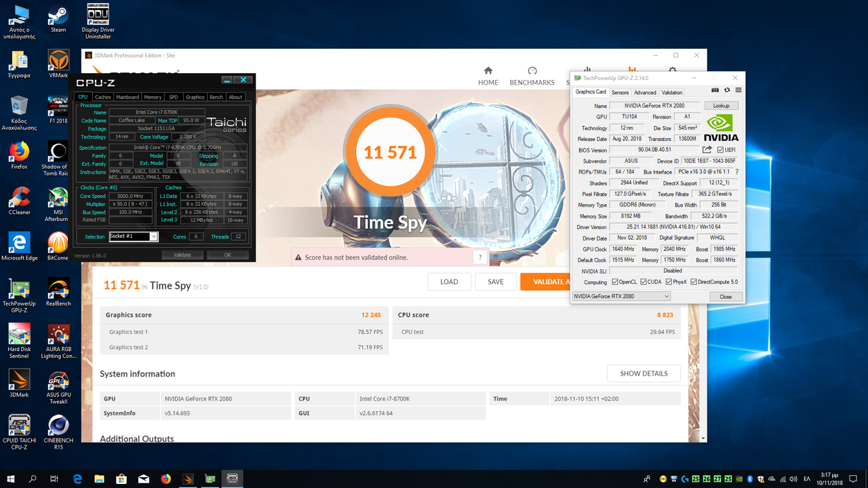Viewport: 868px width, 488px height.
Task: Launch CPUID TAICHI CPU-Z desktop shortcut
Action: (19, 432)
